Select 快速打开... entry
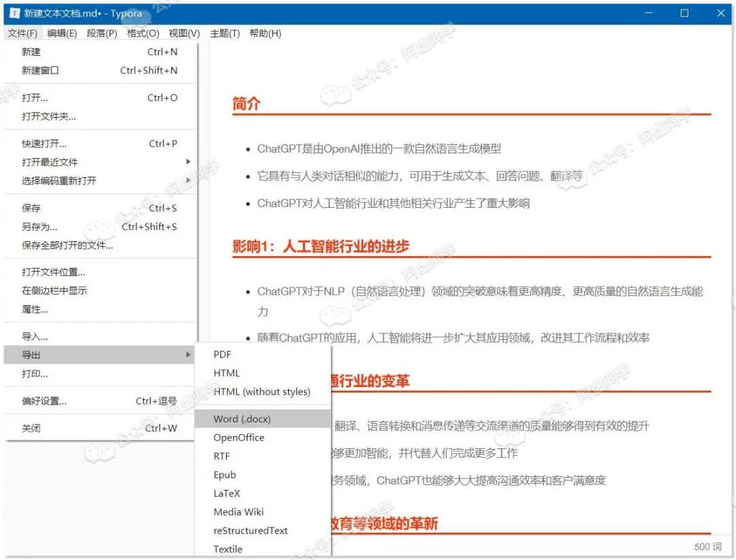Screen dimensions: 736x560 [99, 144]
